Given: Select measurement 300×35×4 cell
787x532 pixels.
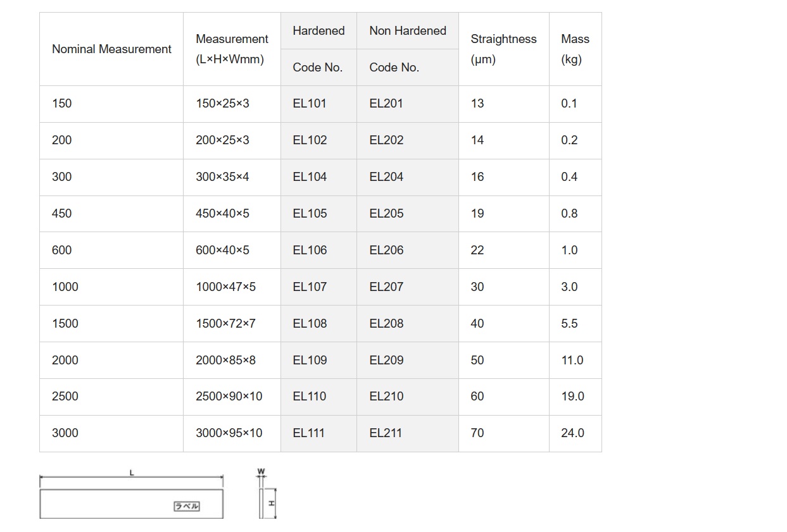Looking at the screenshot, I should coord(222,177).
